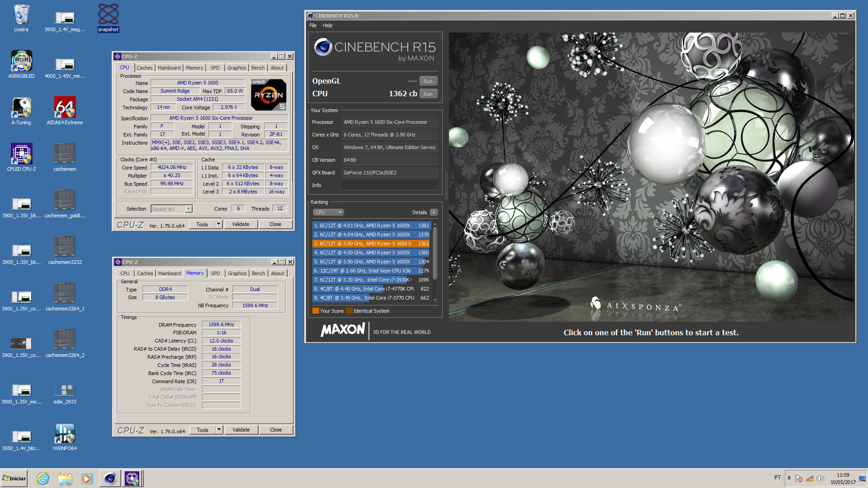Run the OpenGL test in Cinebench
This screenshot has width=868, height=488.
click(x=428, y=81)
